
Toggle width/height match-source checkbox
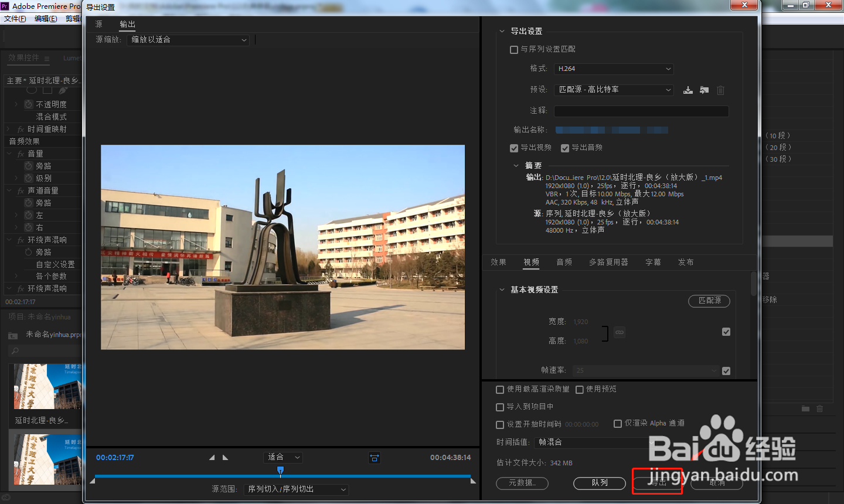tap(726, 332)
